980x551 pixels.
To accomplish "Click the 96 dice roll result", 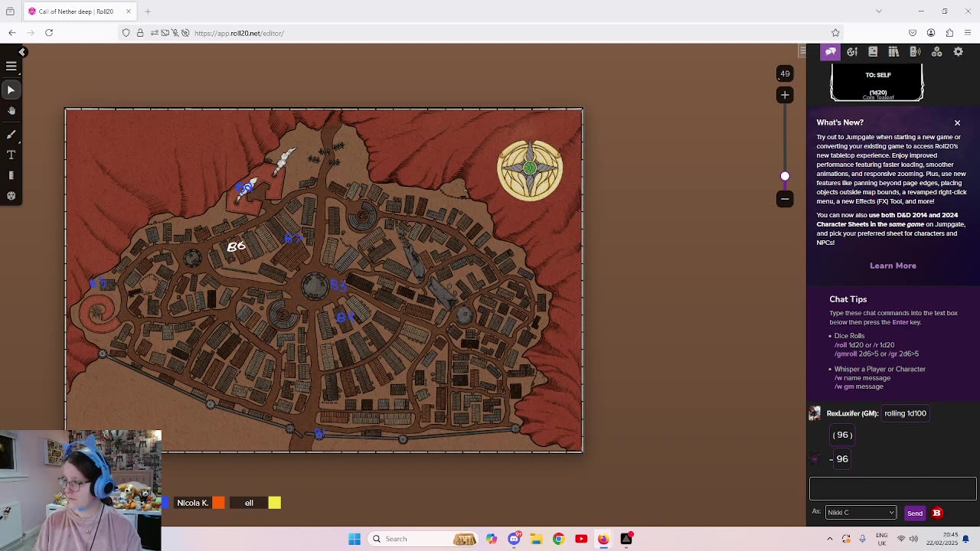I will pos(842,458).
